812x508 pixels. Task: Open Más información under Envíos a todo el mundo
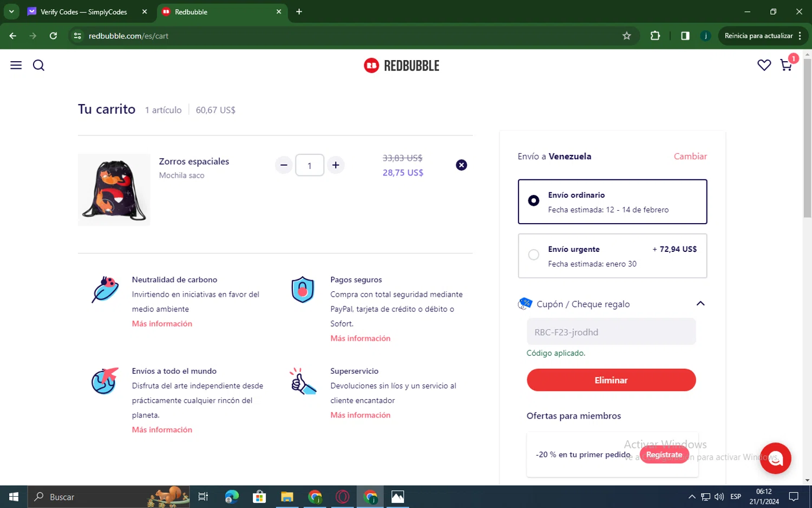coord(162,430)
